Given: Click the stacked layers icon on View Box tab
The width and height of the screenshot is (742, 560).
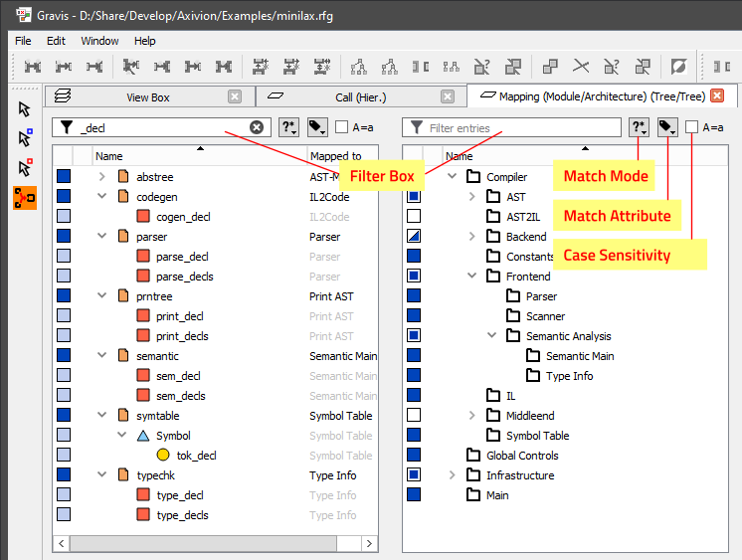Looking at the screenshot, I should pyautogui.click(x=63, y=96).
